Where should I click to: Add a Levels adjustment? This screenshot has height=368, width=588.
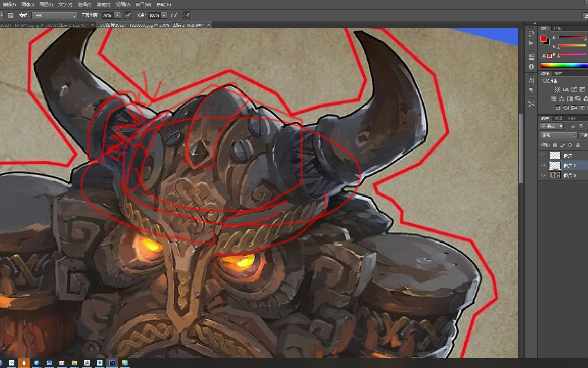point(566,89)
